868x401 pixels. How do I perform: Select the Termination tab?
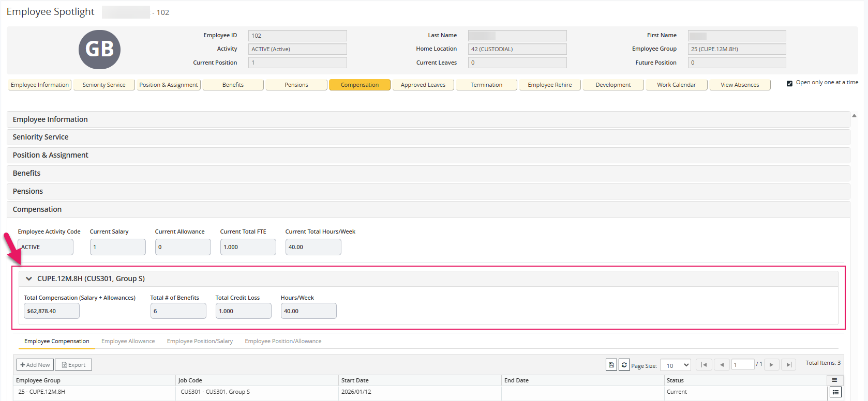click(x=486, y=85)
